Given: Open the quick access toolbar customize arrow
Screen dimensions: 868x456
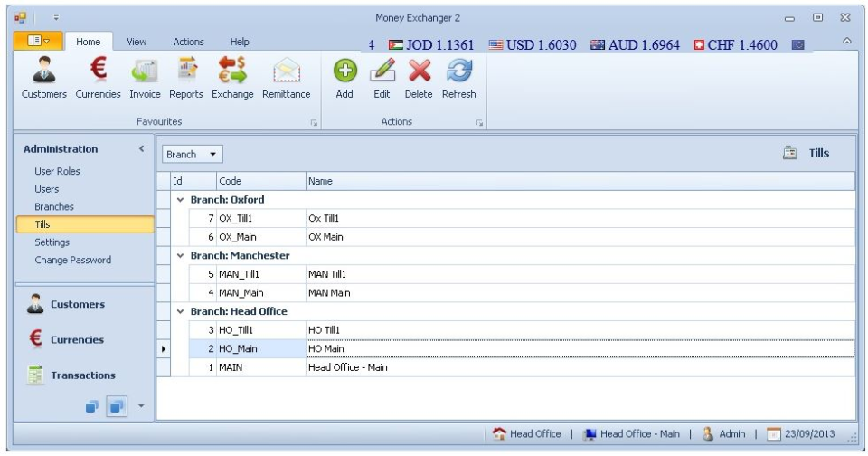Looking at the screenshot, I should (x=56, y=18).
